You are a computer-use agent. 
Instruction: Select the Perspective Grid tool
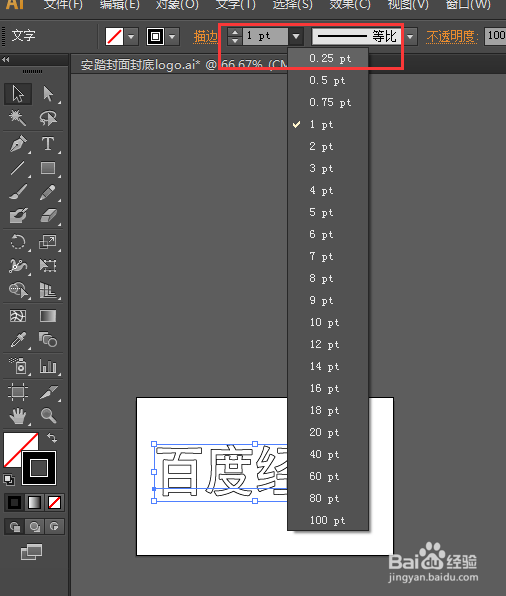tap(48, 290)
